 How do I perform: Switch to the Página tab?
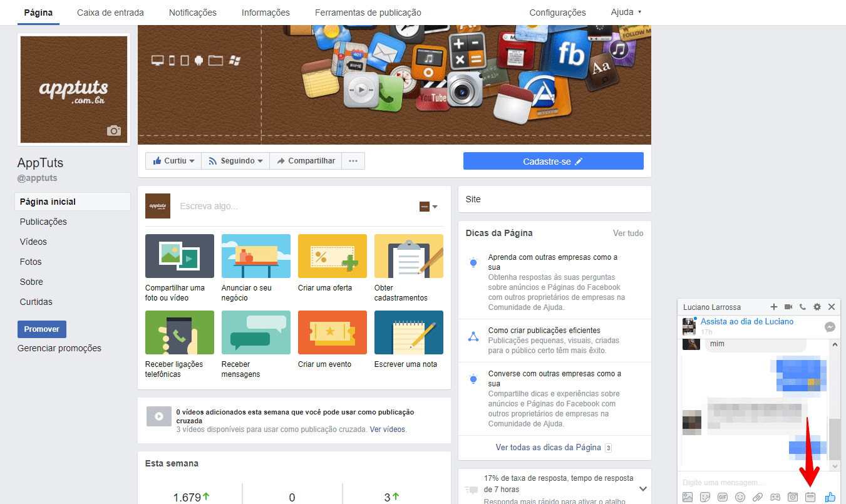[38, 13]
